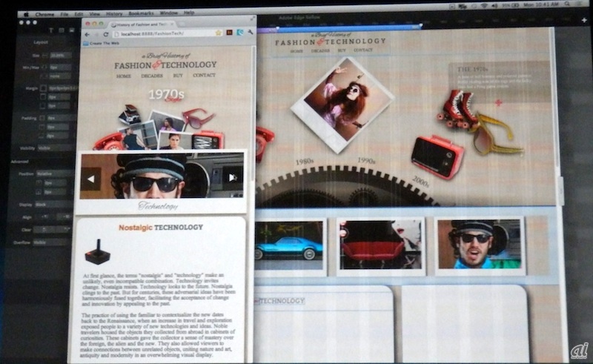593x364 pixels.
Task: Open the Position Relative dropdown
Action: point(55,173)
